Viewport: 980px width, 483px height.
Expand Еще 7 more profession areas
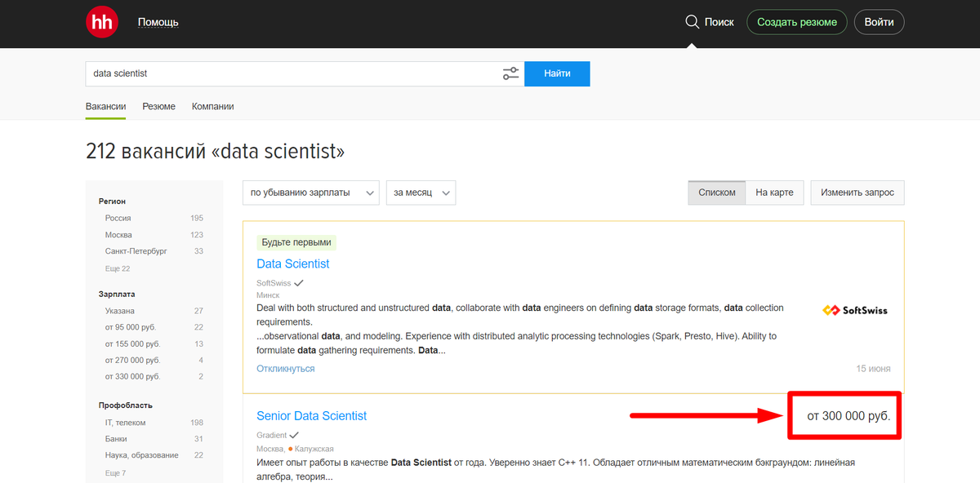(115, 473)
